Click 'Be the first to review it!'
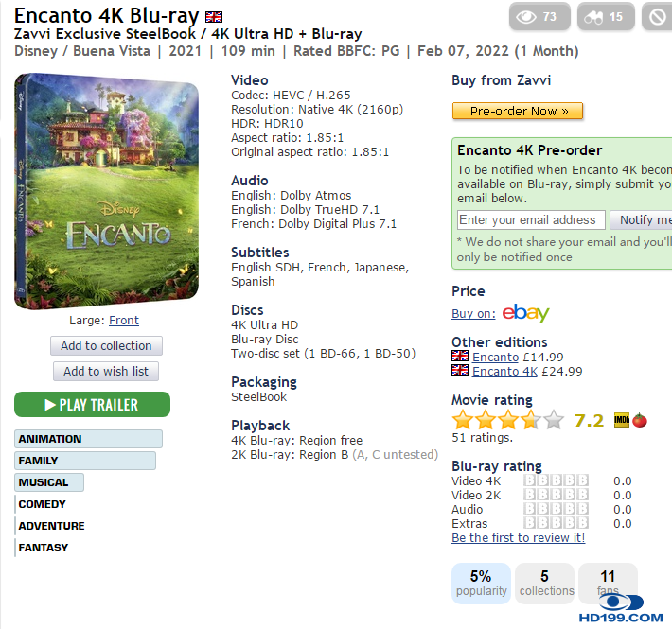The width and height of the screenshot is (672, 629). coord(518,538)
